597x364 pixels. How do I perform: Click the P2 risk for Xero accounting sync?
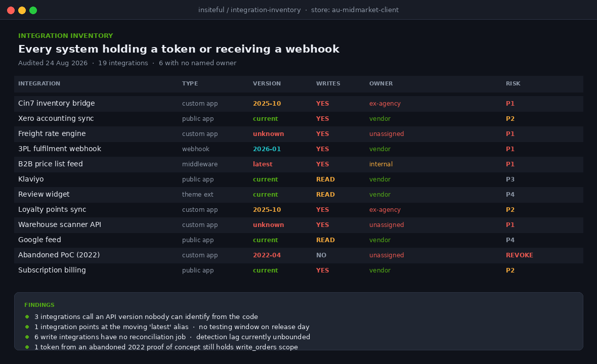click(510, 119)
